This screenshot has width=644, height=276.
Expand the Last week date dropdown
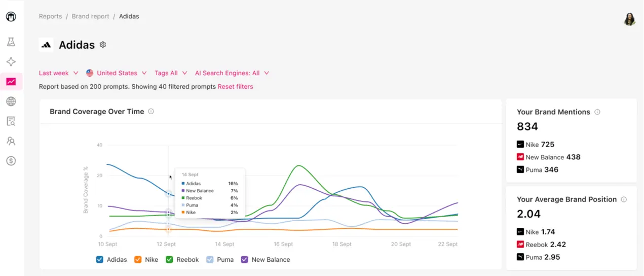pos(58,73)
